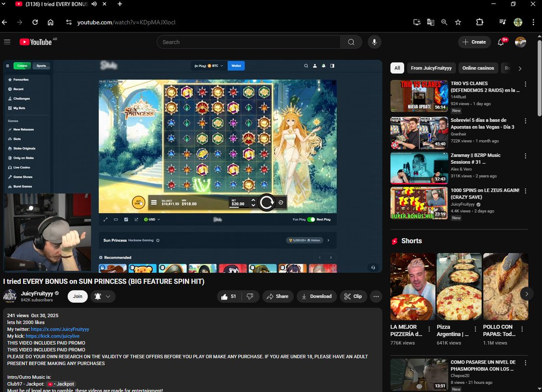Open Sobreviví 5 días video thumbnail

419,133
